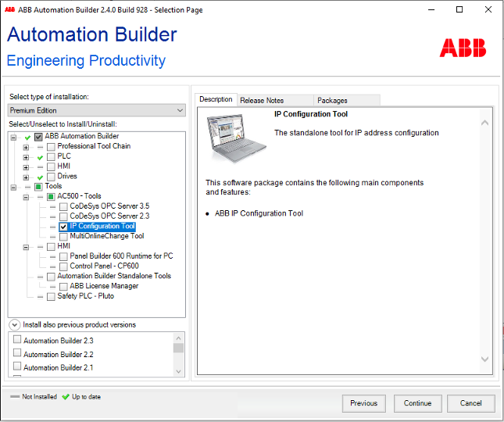Click the gray dash icon beside ABB License Manager
504x422 pixels.
(x=52, y=287)
